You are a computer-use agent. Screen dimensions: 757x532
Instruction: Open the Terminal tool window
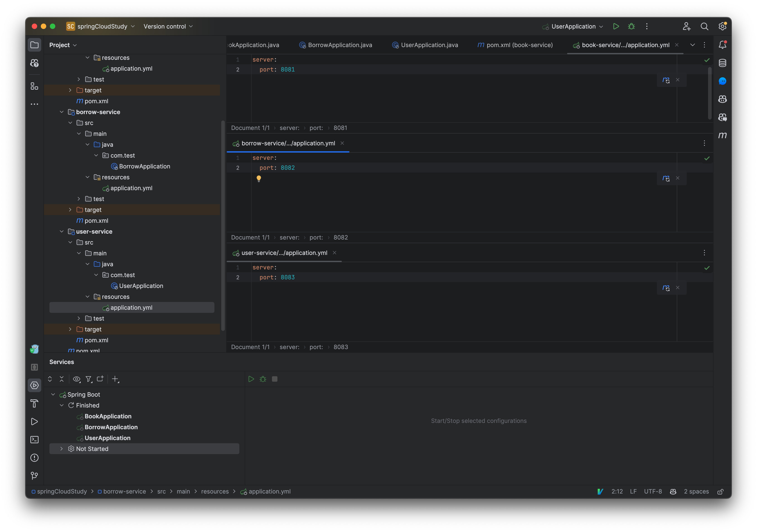pyautogui.click(x=34, y=439)
